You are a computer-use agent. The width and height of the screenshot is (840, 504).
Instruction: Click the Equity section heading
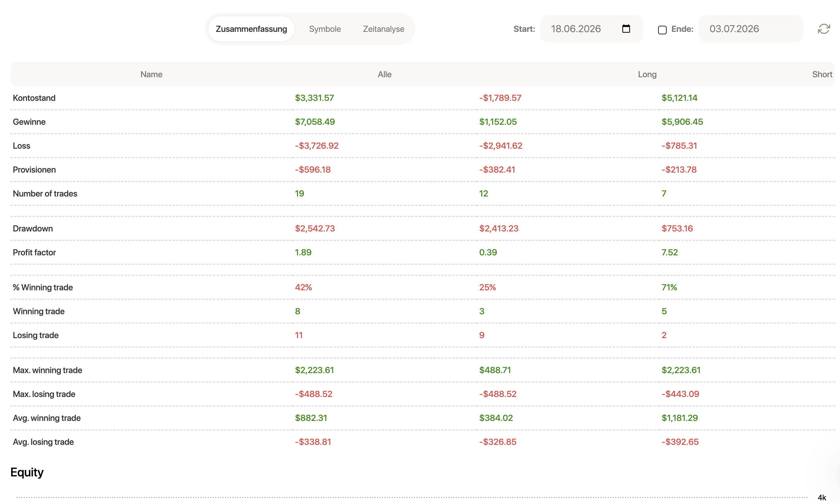click(27, 472)
